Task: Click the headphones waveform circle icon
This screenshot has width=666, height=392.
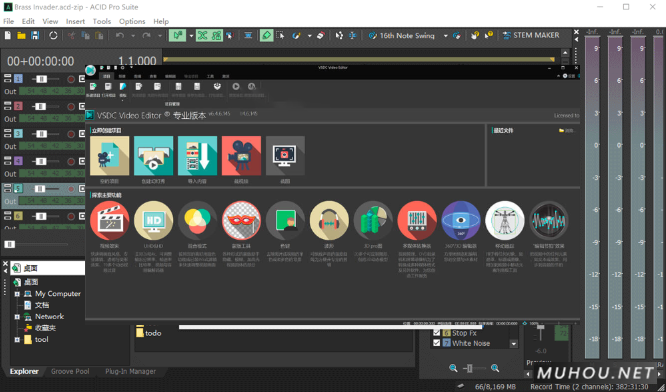Action: tap(329, 220)
